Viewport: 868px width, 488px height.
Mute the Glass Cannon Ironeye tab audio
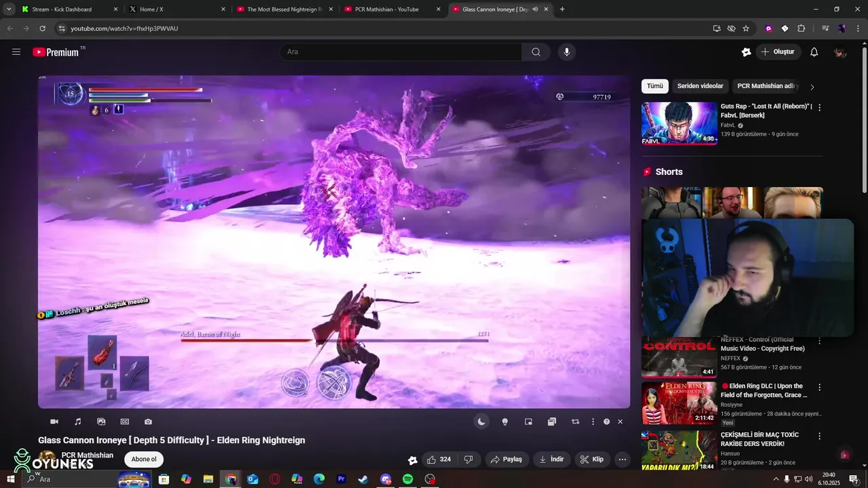coord(535,9)
